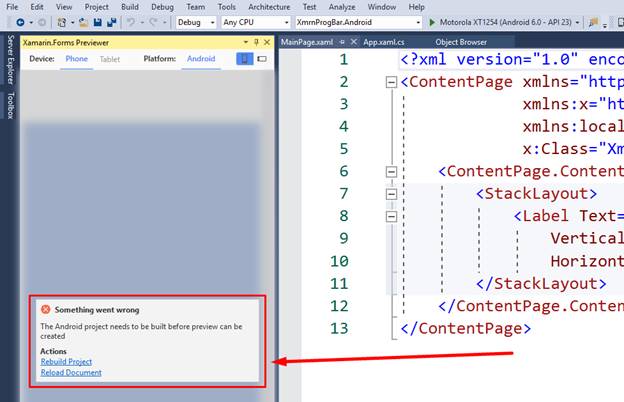Open the Analyze menu

(342, 7)
